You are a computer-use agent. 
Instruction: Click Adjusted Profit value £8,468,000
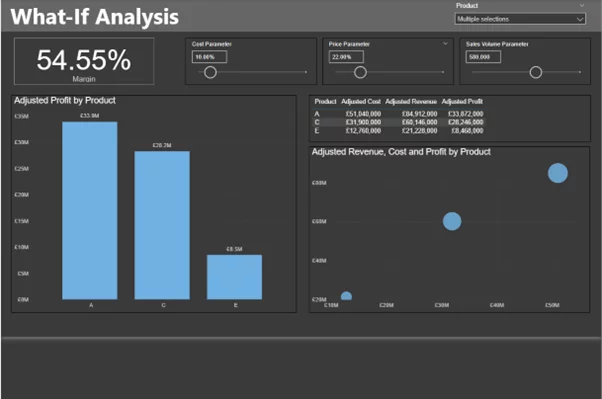[x=467, y=131]
